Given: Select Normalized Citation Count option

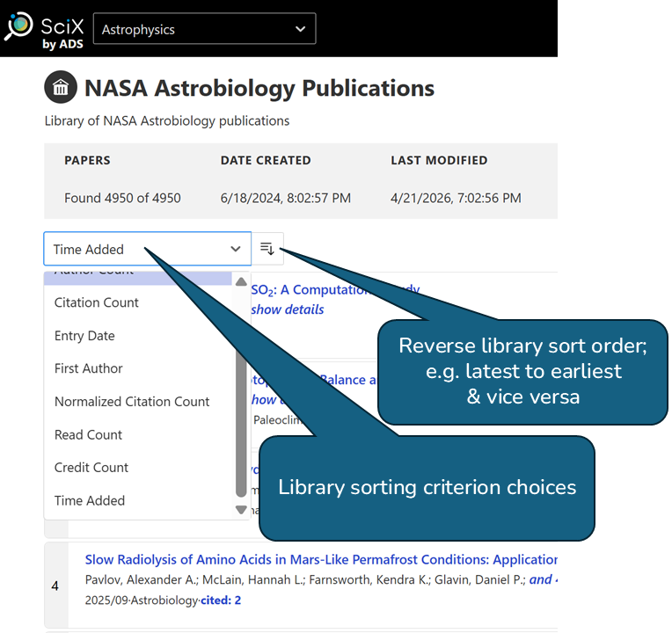Looking at the screenshot, I should tap(132, 402).
